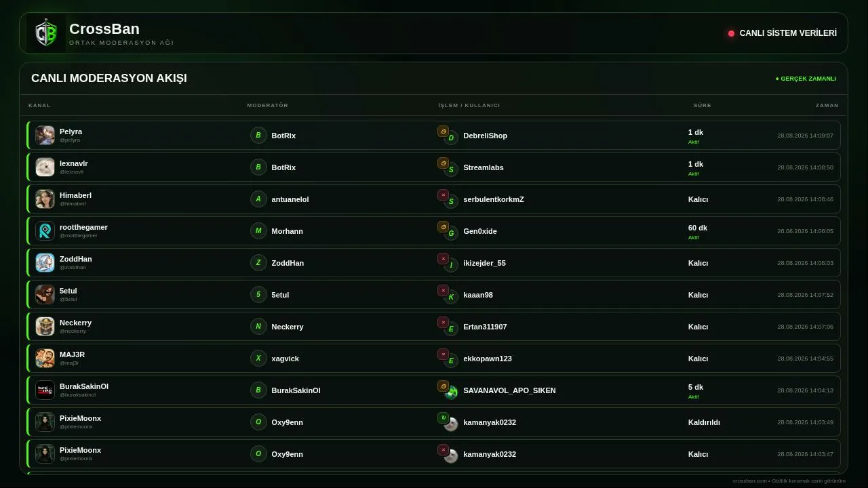This screenshot has height=488, width=868.
Task: Sort by the KANAL column header
Action: (39, 105)
